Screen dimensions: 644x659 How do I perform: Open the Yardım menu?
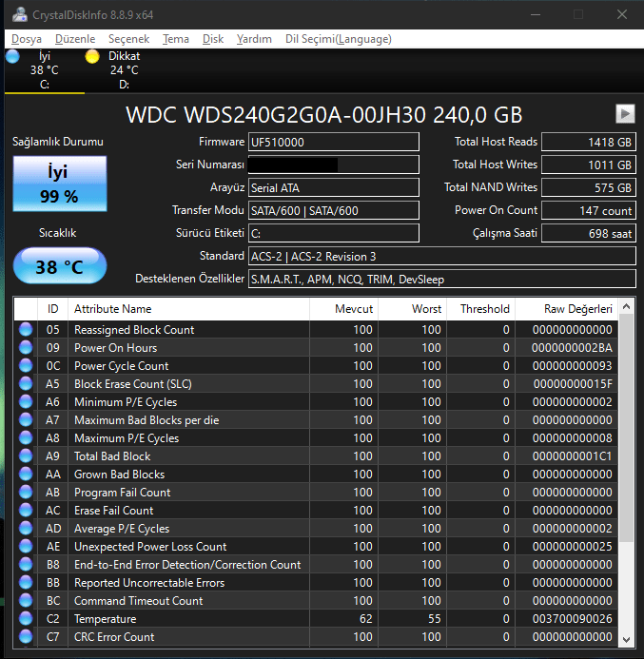254,39
